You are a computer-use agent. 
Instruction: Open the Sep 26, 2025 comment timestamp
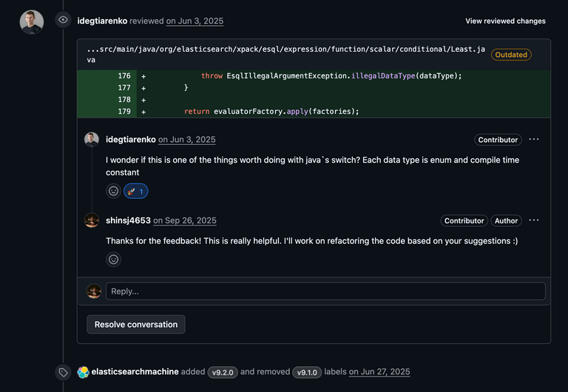coord(185,220)
